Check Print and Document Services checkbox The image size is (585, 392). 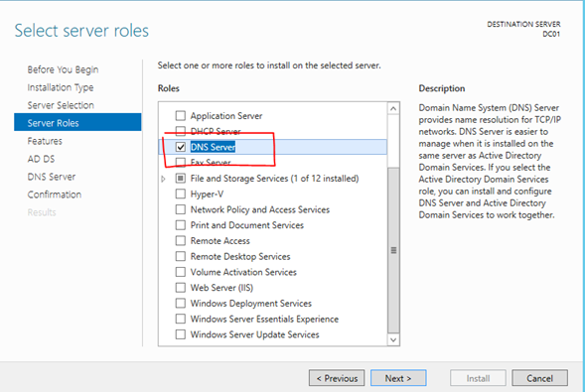[x=181, y=225]
